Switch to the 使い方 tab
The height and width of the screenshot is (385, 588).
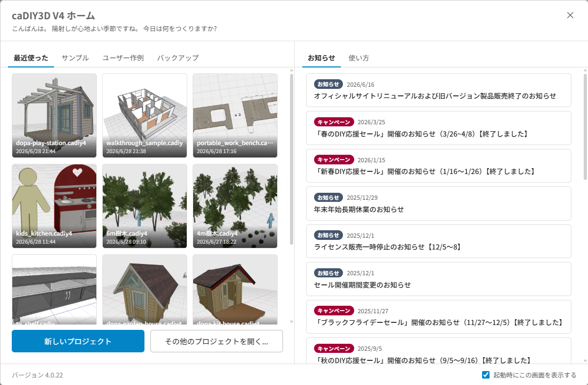pos(359,58)
